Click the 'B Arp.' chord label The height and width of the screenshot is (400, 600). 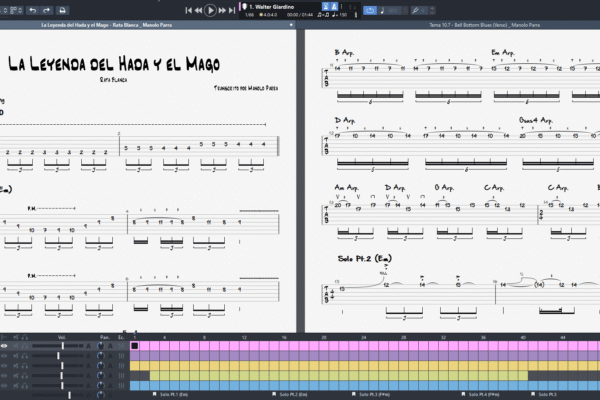tap(344, 52)
